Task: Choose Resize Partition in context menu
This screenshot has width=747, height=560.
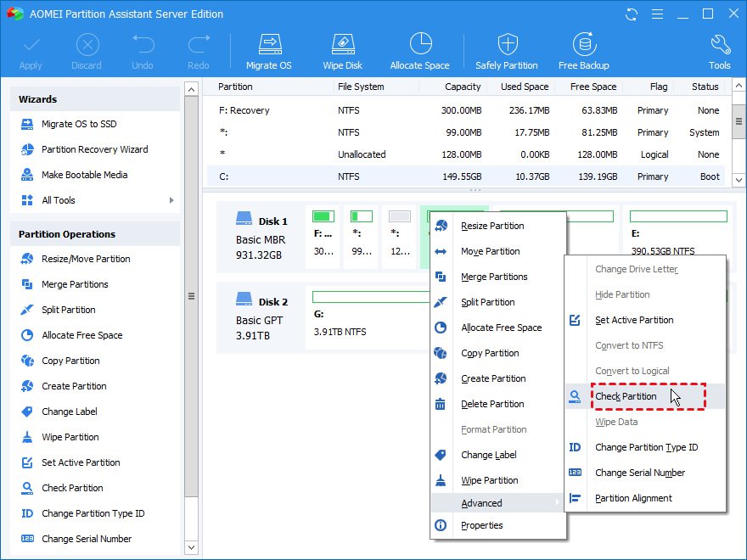Action: point(498,227)
